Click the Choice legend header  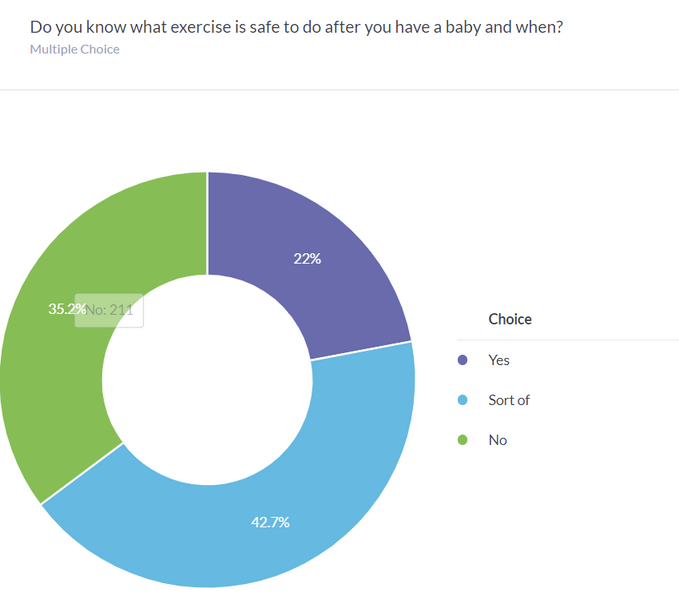tap(510, 320)
